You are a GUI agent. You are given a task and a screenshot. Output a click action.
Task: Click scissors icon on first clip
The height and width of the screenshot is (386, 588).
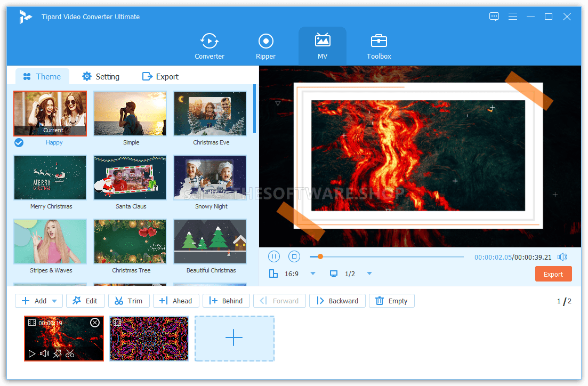(70, 353)
